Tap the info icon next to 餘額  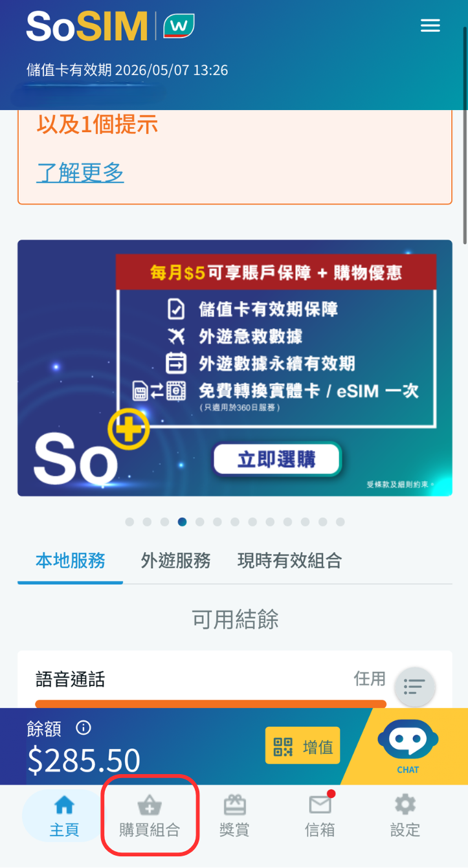click(84, 728)
